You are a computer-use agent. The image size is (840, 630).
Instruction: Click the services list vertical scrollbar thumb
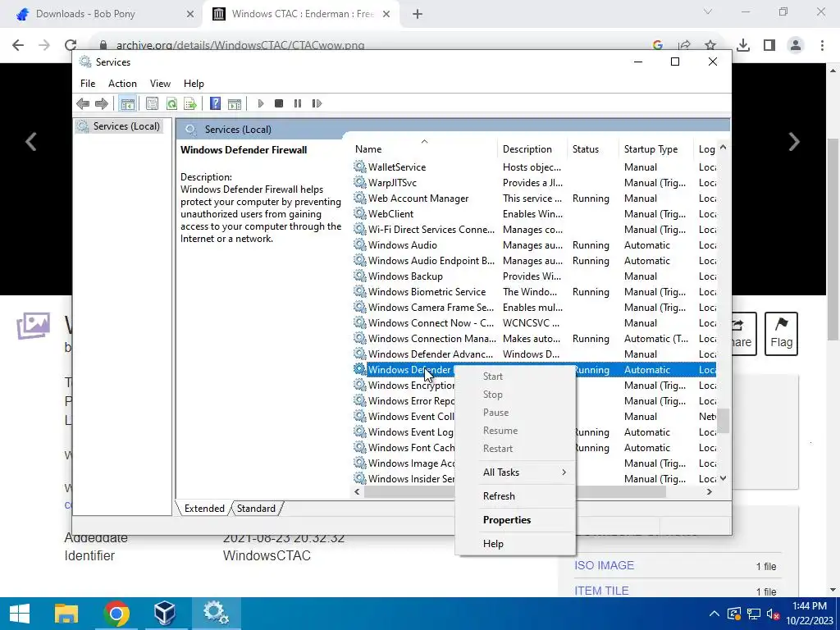724,421
